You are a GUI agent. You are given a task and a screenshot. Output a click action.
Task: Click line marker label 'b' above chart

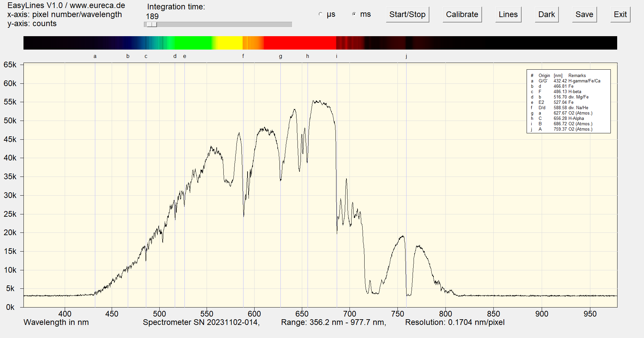pyautogui.click(x=128, y=56)
